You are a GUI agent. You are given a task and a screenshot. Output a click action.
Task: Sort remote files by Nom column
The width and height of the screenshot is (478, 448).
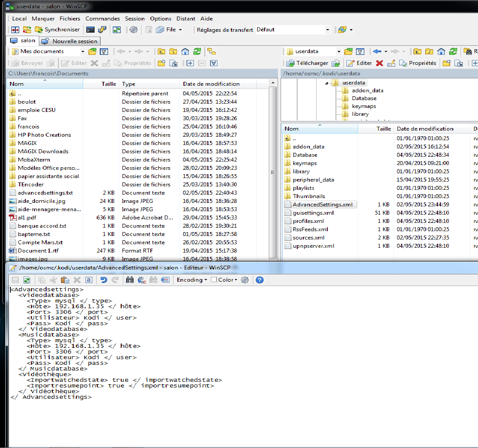(319, 128)
